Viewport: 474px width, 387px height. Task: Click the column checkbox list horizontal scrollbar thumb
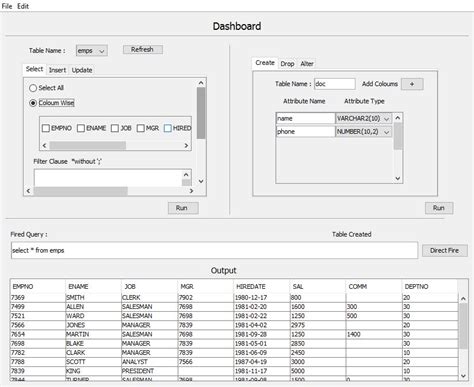88,145
